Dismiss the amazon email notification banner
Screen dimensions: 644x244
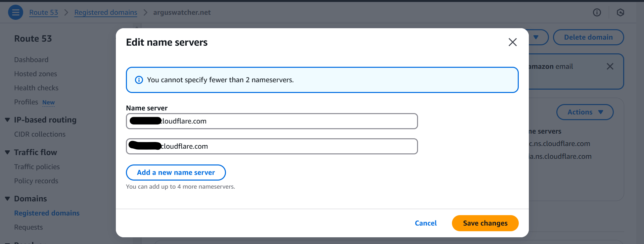coord(610,66)
